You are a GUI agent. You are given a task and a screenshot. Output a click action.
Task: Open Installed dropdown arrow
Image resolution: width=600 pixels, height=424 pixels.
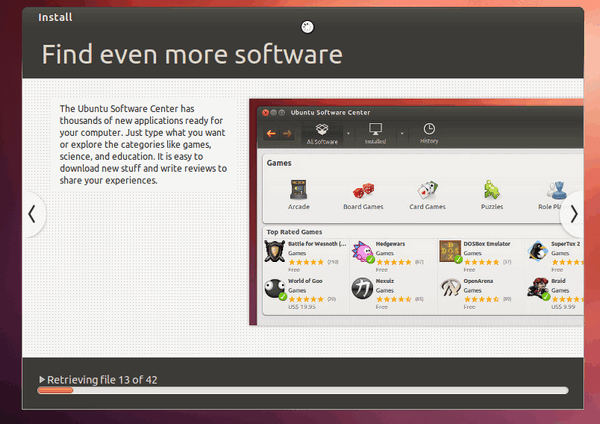(402, 133)
